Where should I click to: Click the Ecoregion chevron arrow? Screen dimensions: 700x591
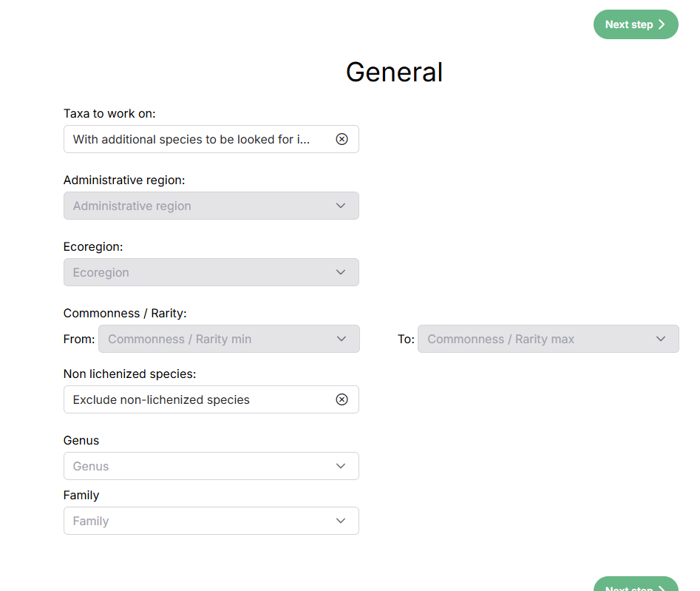[341, 272]
